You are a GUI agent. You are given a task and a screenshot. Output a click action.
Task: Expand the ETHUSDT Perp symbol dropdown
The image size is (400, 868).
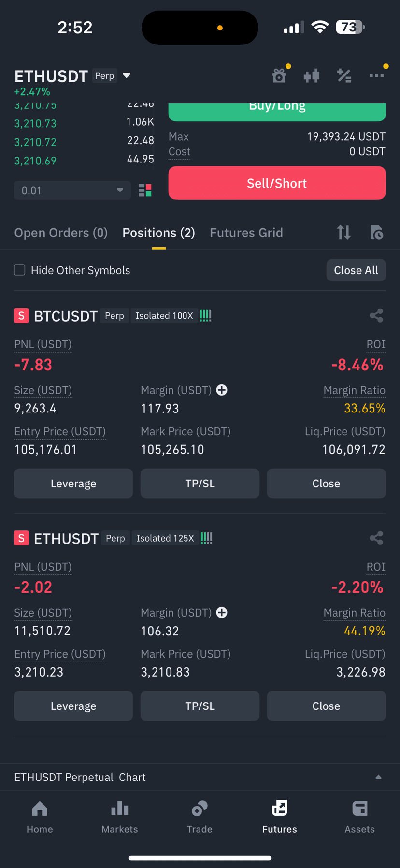pos(127,75)
